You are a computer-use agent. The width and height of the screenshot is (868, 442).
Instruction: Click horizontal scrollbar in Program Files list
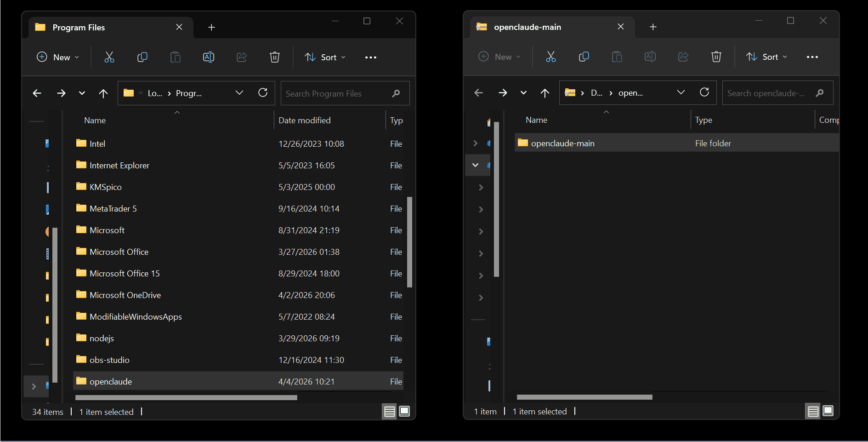click(x=186, y=398)
